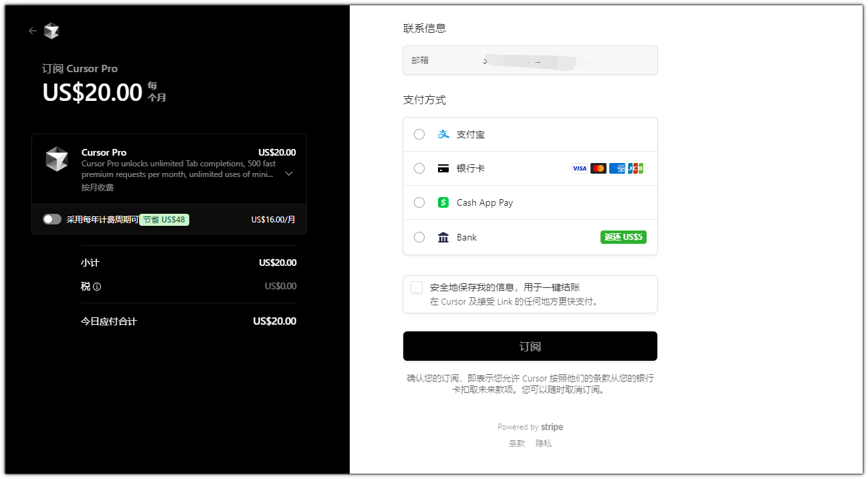Check the save my info checkbox
This screenshot has width=868, height=479.
pos(417,287)
